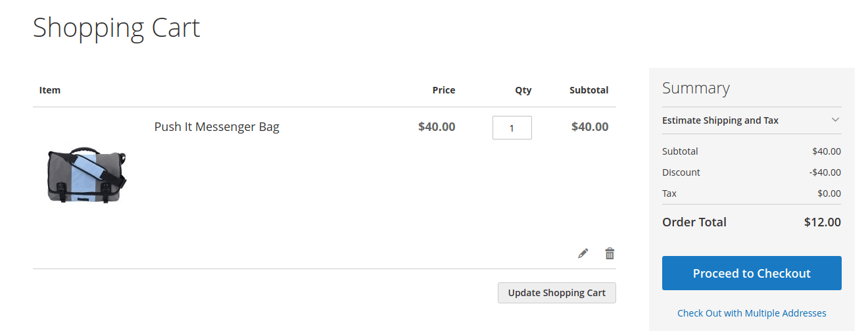The image size is (868, 331).
Task: Open the messenger bag product image
Action: click(x=86, y=175)
